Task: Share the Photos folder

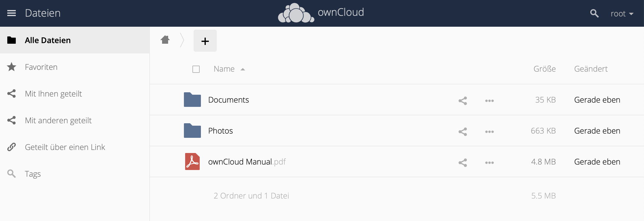Action: (x=463, y=131)
